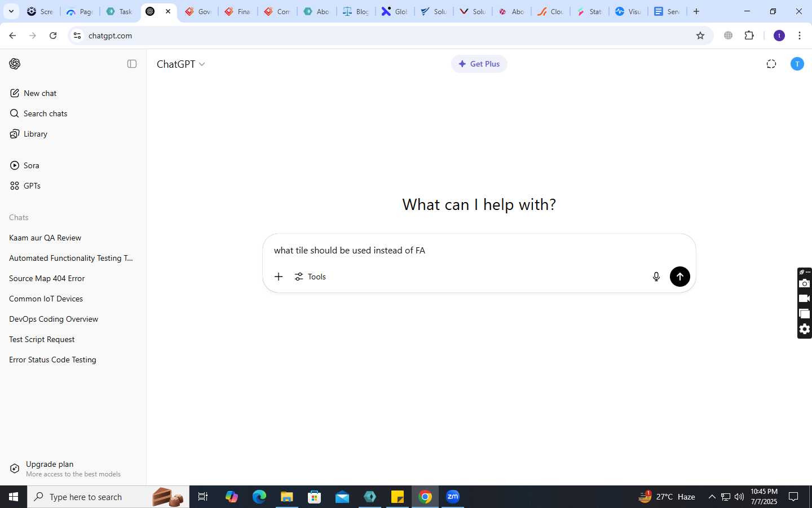Viewport: 812px width, 508px height.
Task: Click the taskbar search box
Action: [108, 497]
